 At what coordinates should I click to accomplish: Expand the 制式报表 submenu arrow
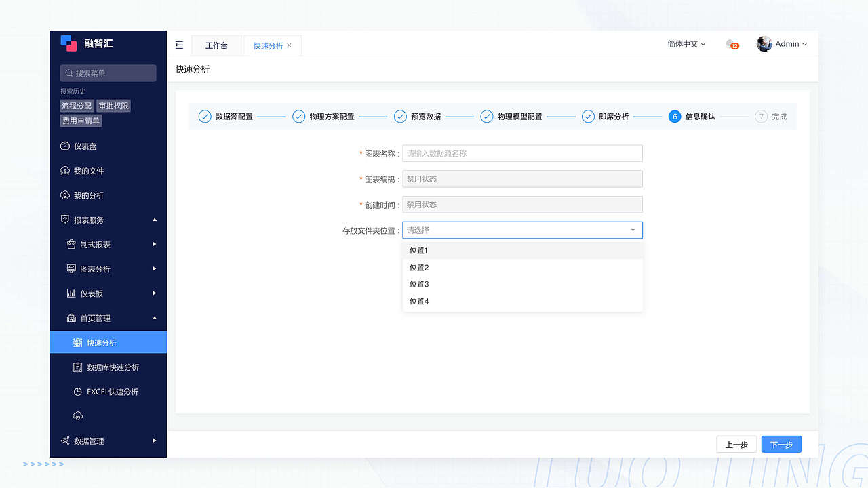click(x=155, y=244)
